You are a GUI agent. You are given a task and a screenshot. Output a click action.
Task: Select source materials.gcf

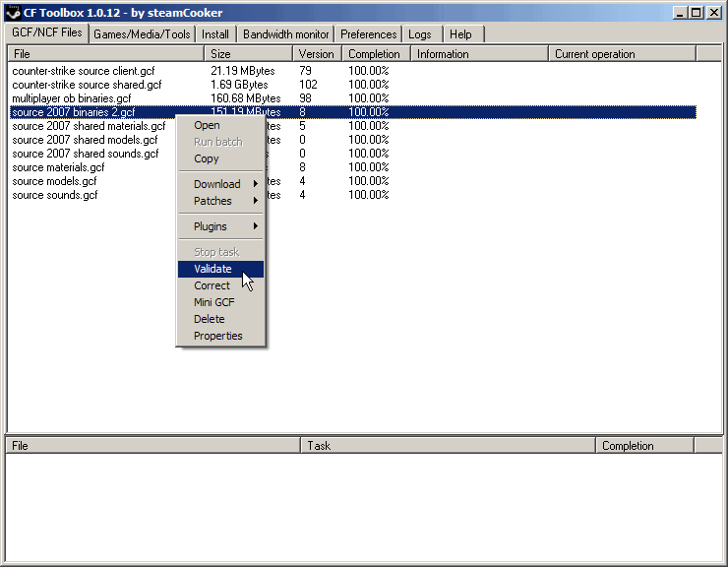pos(58,167)
